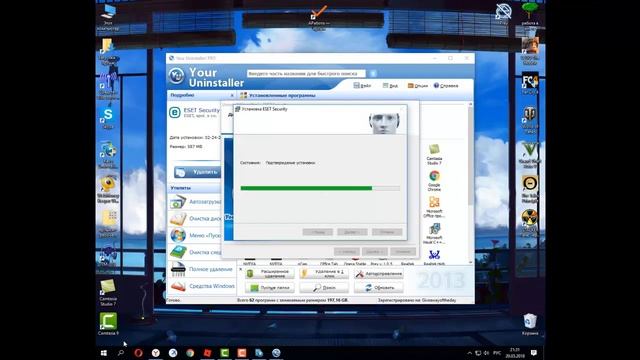Select Google Chrome in program list

click(x=434, y=181)
